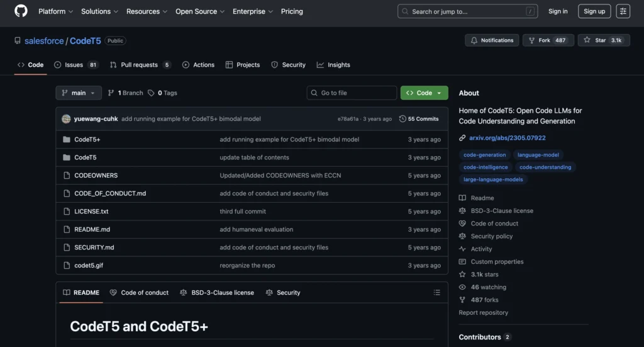This screenshot has width=644, height=347.
Task: Click the GitHub logo icon
Action: coord(21,11)
